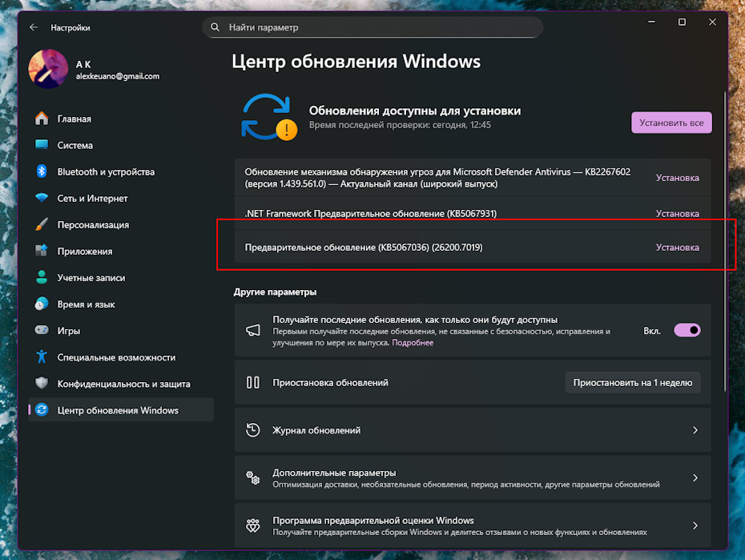Select Время и язык sidebar item
Image resolution: width=745 pixels, height=560 pixels.
pos(86,304)
